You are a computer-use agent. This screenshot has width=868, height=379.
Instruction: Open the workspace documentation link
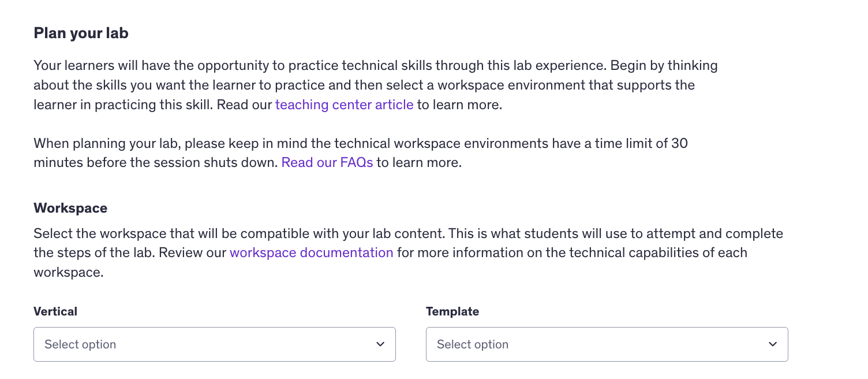click(x=312, y=253)
